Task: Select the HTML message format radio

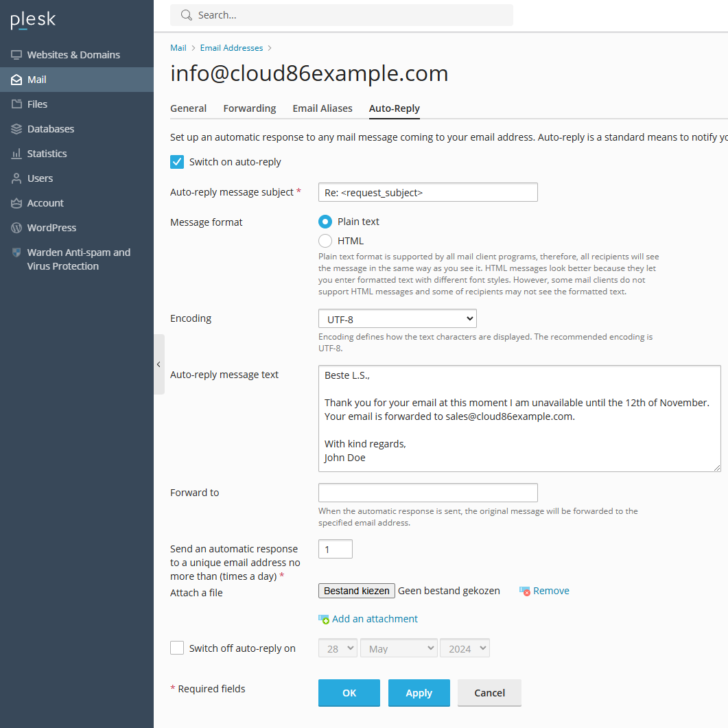Action: [x=325, y=241]
